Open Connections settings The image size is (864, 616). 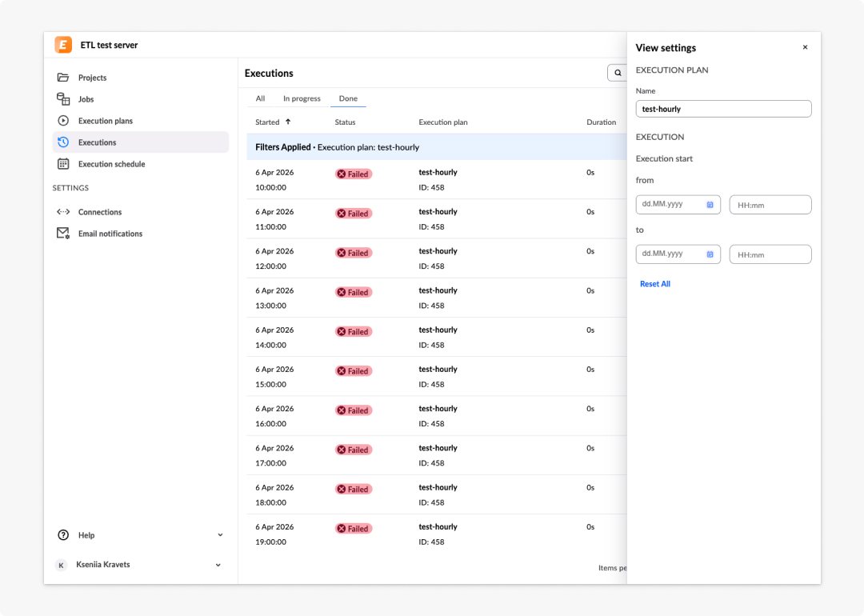pyautogui.click(x=141, y=211)
